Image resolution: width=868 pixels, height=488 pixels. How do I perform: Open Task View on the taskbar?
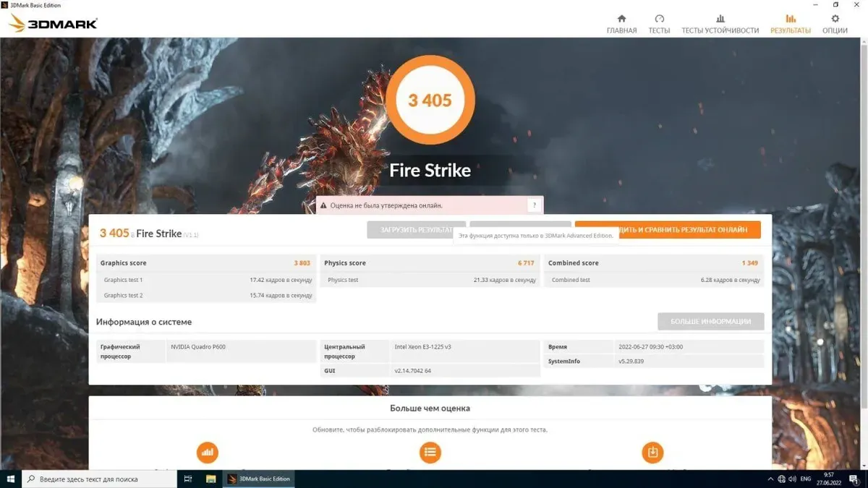[188, 479]
